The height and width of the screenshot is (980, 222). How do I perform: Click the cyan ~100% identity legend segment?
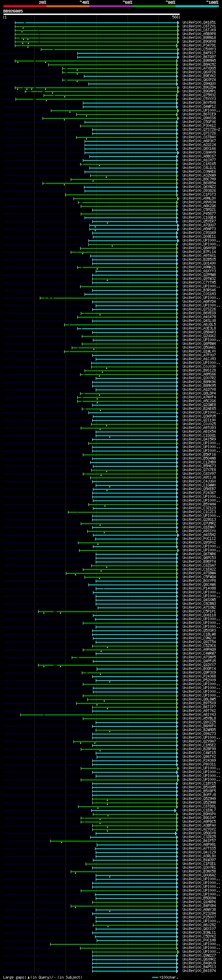(x=197, y=6)
